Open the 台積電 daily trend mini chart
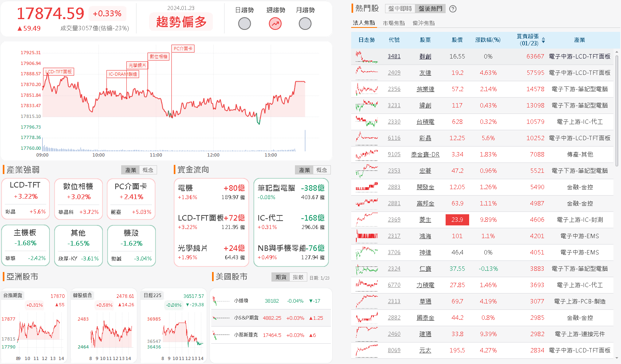The image size is (621, 364). coord(367,122)
